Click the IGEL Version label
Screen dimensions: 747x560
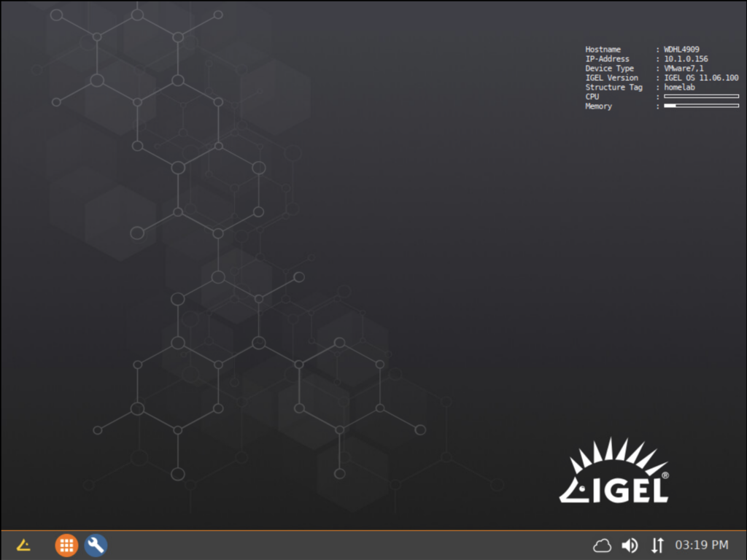[x=612, y=78]
